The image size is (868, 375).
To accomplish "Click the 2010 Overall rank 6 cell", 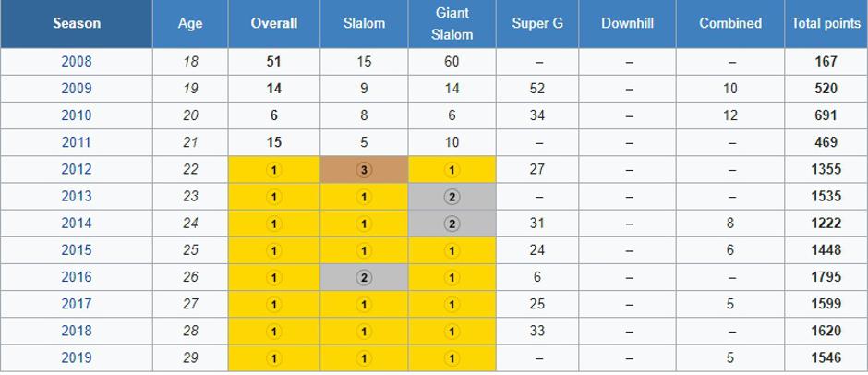I will (x=274, y=115).
